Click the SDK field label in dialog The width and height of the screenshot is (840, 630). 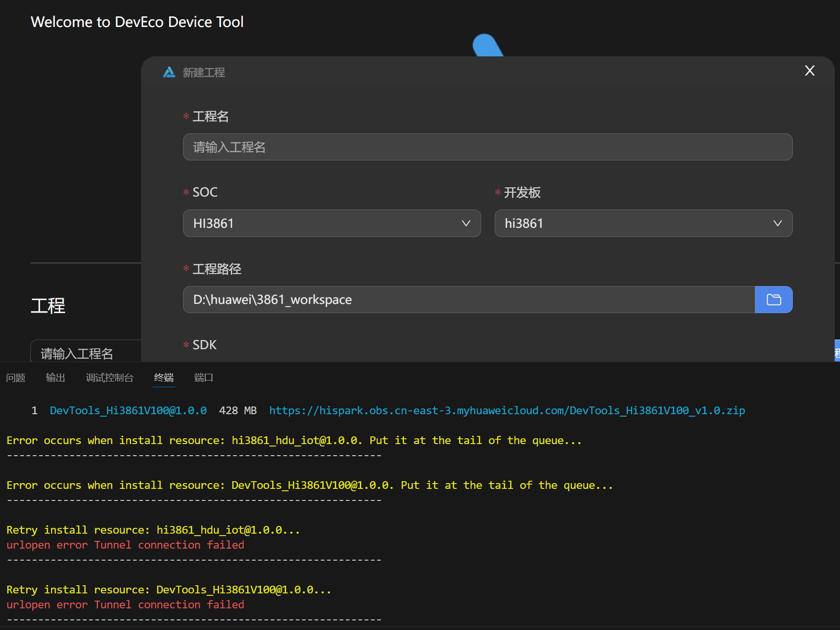coord(204,345)
